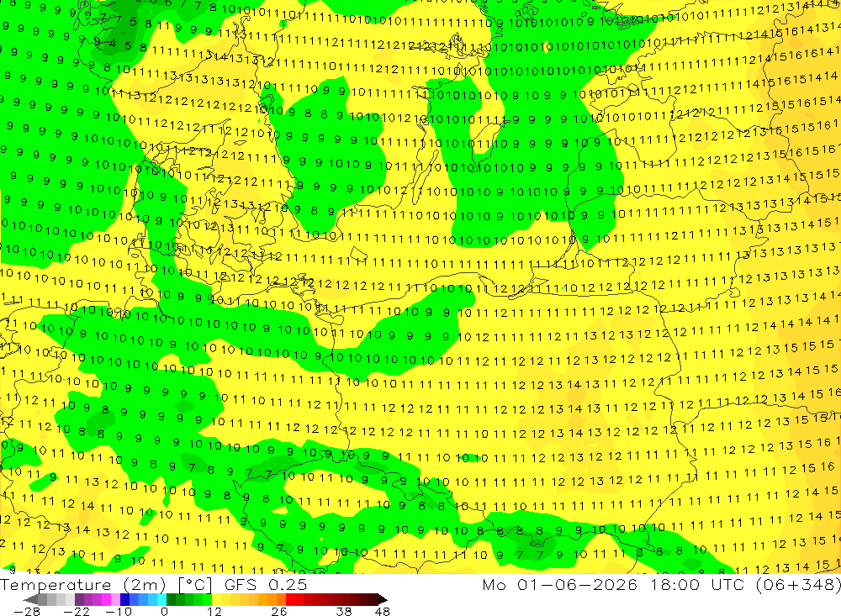841x616 pixels.
Task: Click the date '01-06-2026' in the footer
Action: coord(577,584)
